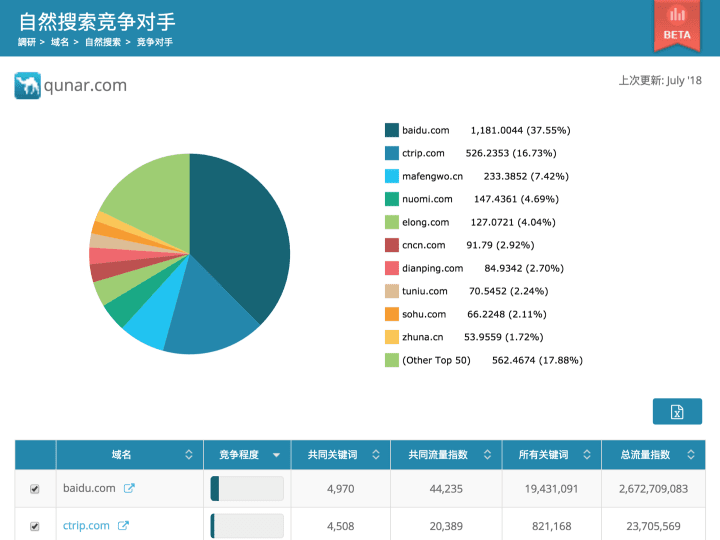Click the mafengwo.cn legend color swatch
Screen dimensions: 720x540
[x=392, y=176]
